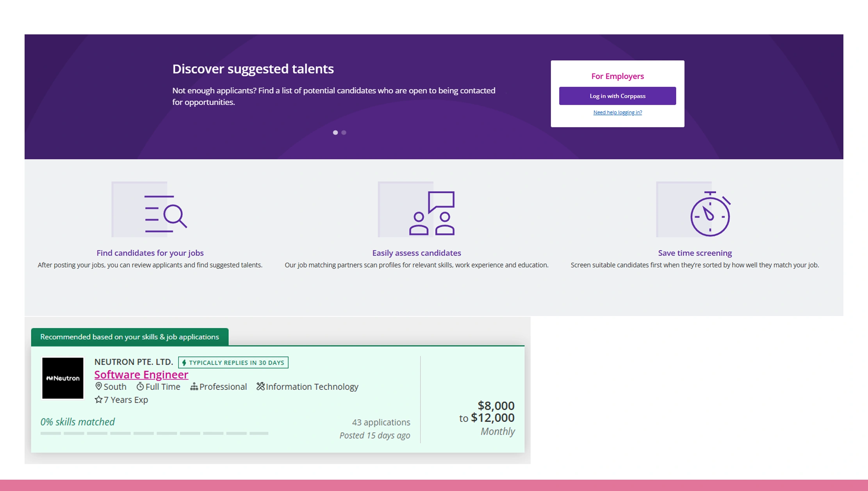This screenshot has width=868, height=491.
Task: Click the Find candidates for your jobs heading
Action: coord(150,253)
